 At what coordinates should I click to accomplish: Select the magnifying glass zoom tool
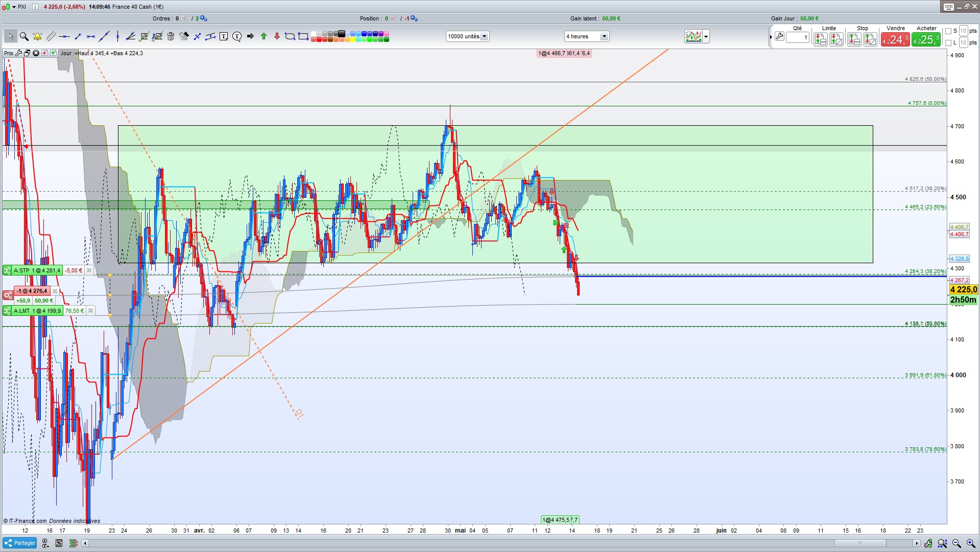coord(24,36)
